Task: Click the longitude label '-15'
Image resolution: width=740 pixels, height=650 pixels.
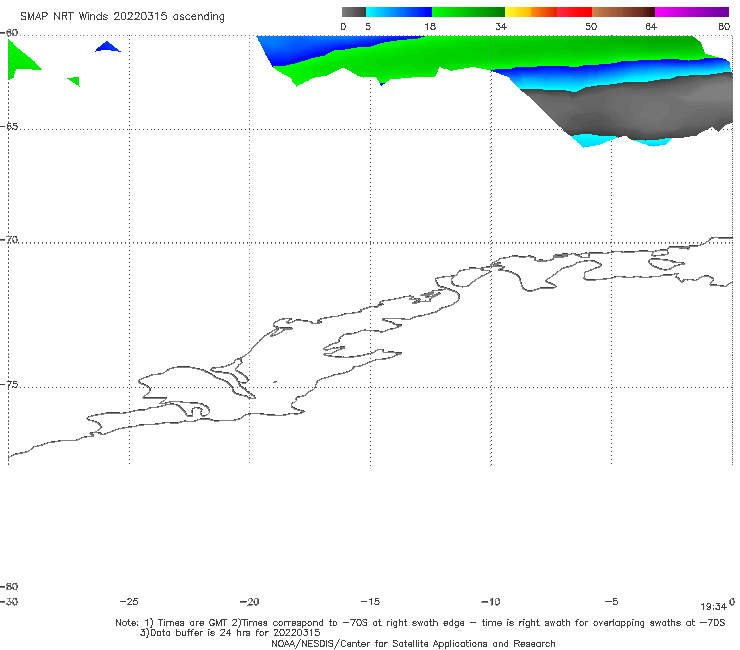Action: (x=370, y=602)
